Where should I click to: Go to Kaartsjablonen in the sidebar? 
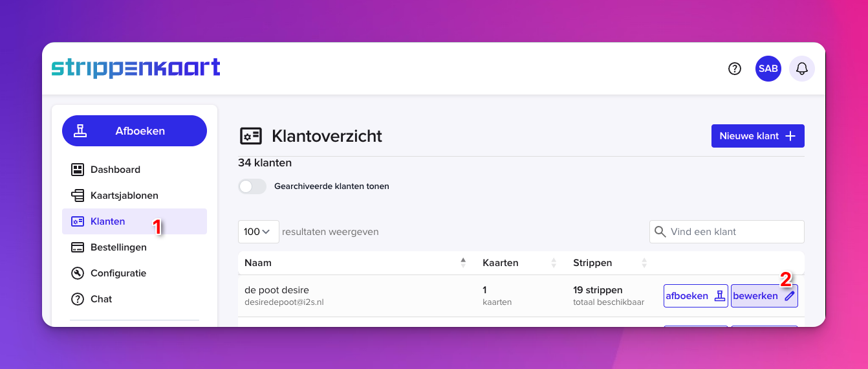tap(124, 196)
